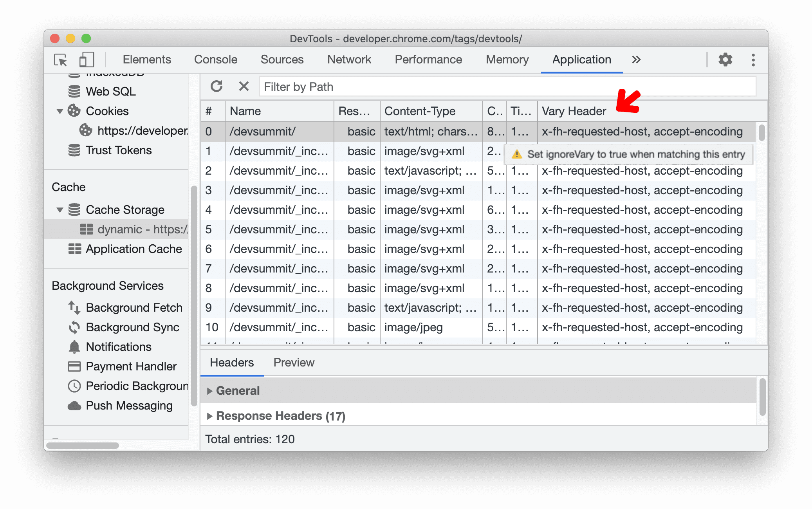This screenshot has height=509, width=812.
Task: Switch to the Preview tab
Action: point(293,362)
